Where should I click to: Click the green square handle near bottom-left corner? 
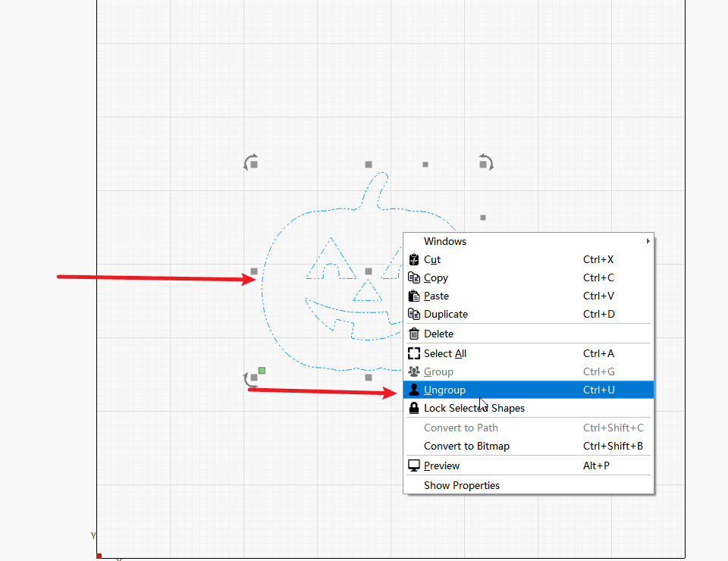click(262, 371)
